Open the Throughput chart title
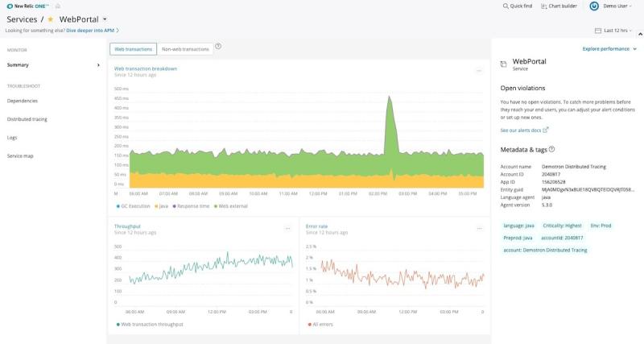Image resolution: width=644 pixels, height=344 pixels. (x=127, y=226)
